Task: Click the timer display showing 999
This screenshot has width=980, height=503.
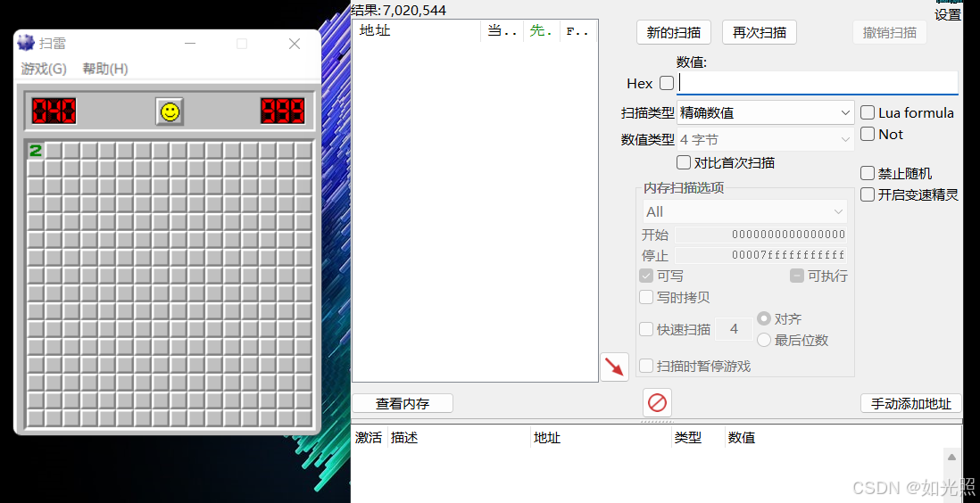Action: [283, 111]
